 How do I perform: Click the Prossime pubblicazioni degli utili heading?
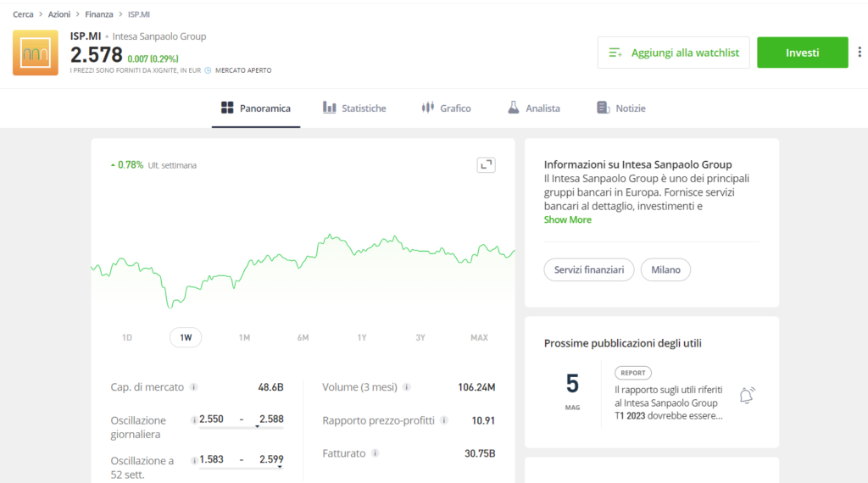click(x=623, y=343)
